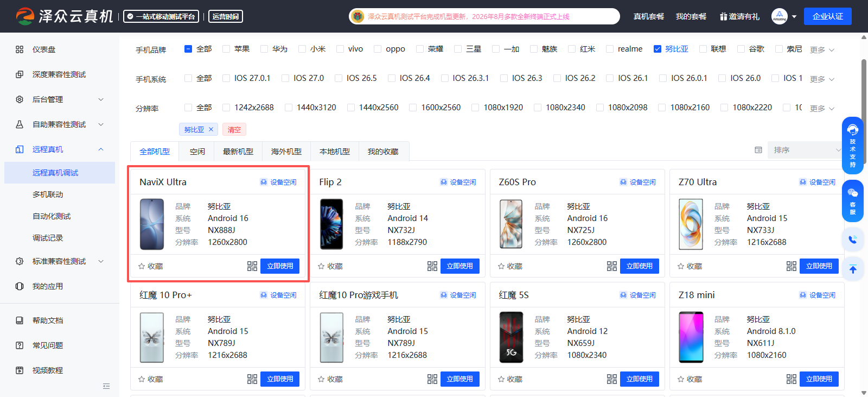Click the 我的应用 sidebar icon
The image size is (868, 397).
[20, 286]
